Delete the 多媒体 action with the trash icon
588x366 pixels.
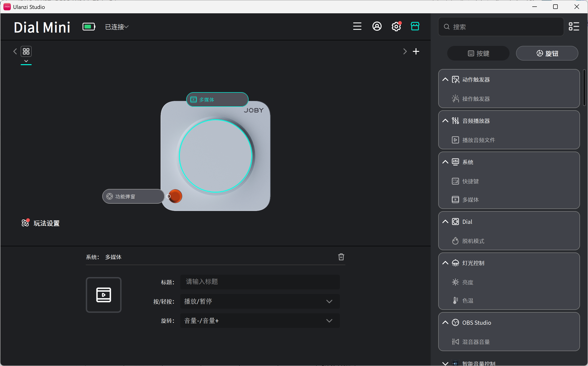341,257
